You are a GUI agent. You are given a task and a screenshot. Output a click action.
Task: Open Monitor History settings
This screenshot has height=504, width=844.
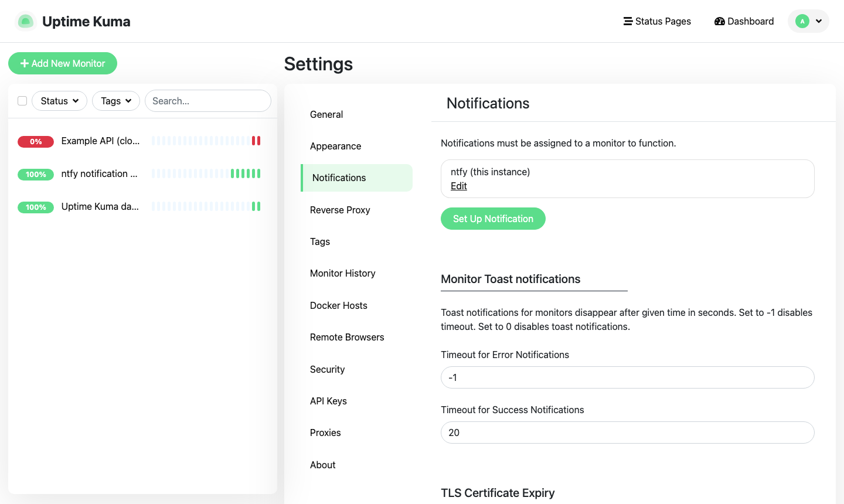[356, 273]
